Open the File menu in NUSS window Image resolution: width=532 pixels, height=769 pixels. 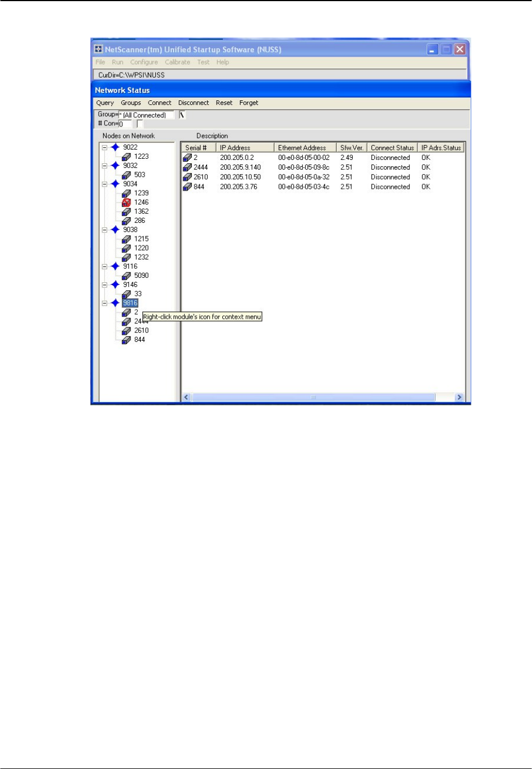pos(100,62)
